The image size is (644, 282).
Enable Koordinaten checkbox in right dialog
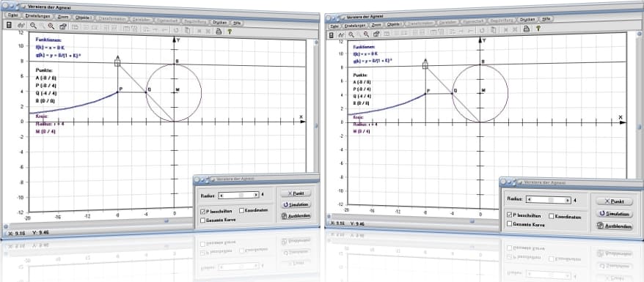click(551, 216)
